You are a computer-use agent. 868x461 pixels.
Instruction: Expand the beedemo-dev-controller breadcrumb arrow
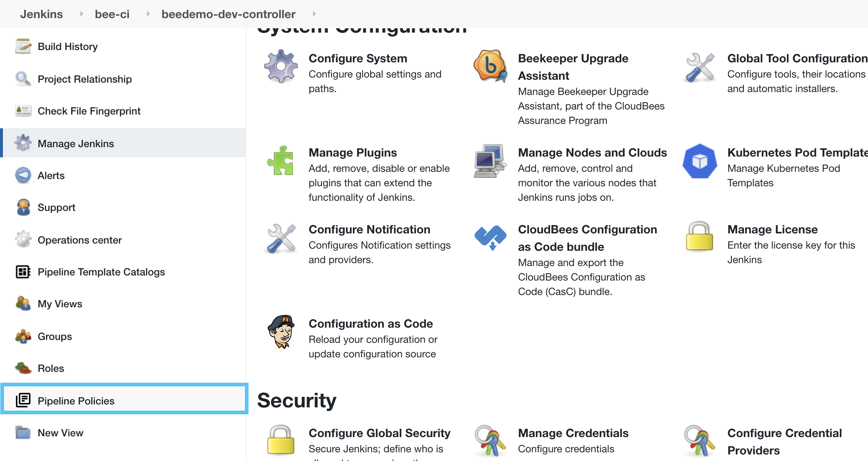coord(314,14)
